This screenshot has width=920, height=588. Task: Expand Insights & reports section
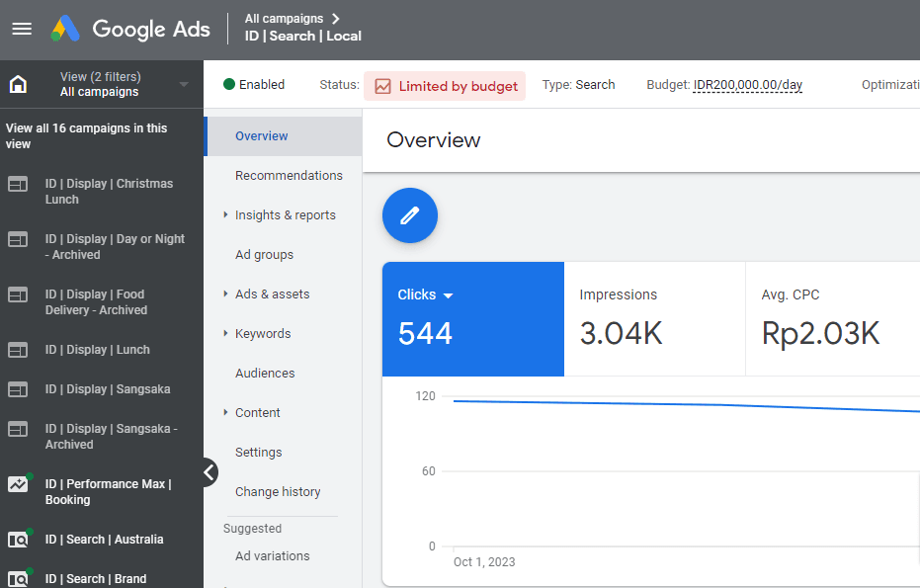tap(226, 215)
